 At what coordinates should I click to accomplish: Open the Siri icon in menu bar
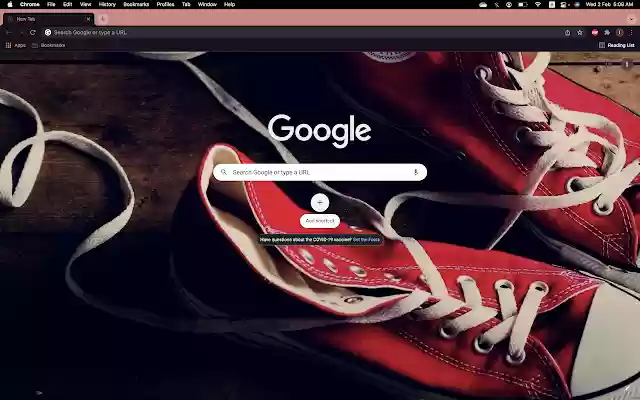(577, 4)
